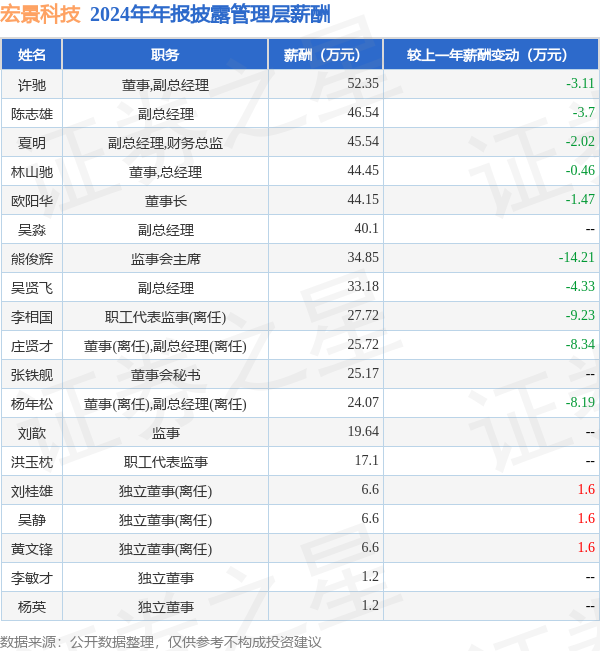This screenshot has width=600, height=651.
Task: Click the 职务 column header
Action: coord(165,54)
